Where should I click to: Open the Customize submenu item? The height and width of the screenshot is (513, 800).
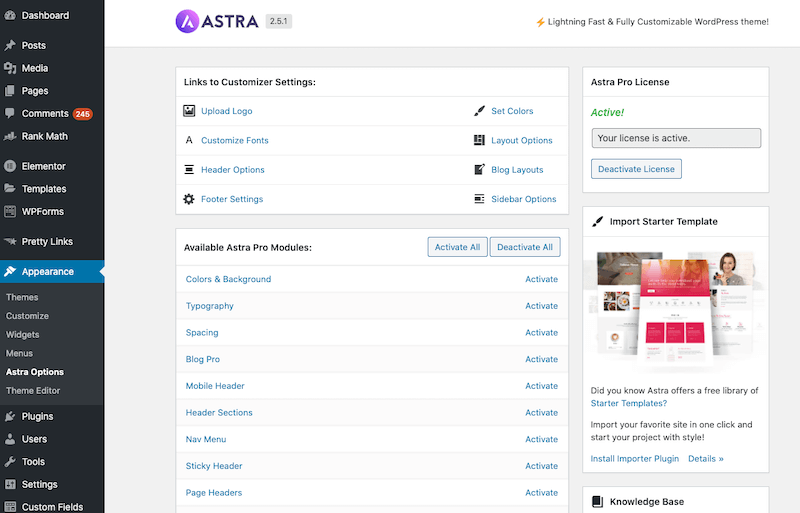point(28,316)
